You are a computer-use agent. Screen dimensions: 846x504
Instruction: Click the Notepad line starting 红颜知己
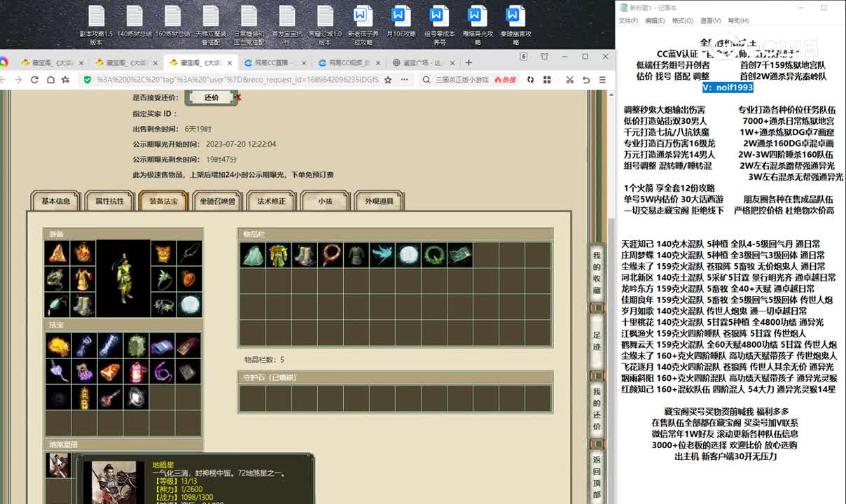(x=728, y=389)
